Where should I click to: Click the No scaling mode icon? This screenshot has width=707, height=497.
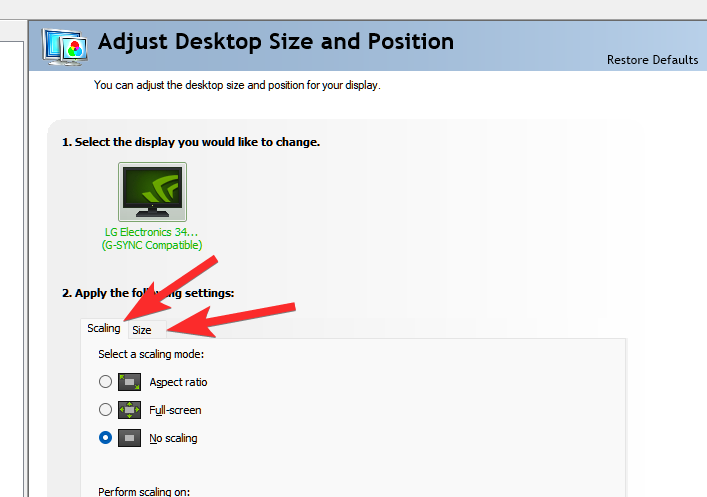tap(129, 438)
